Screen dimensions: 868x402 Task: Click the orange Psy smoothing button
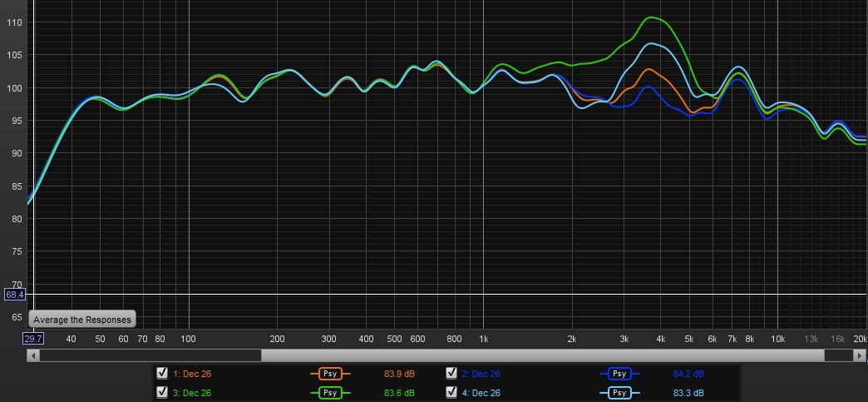(x=330, y=374)
